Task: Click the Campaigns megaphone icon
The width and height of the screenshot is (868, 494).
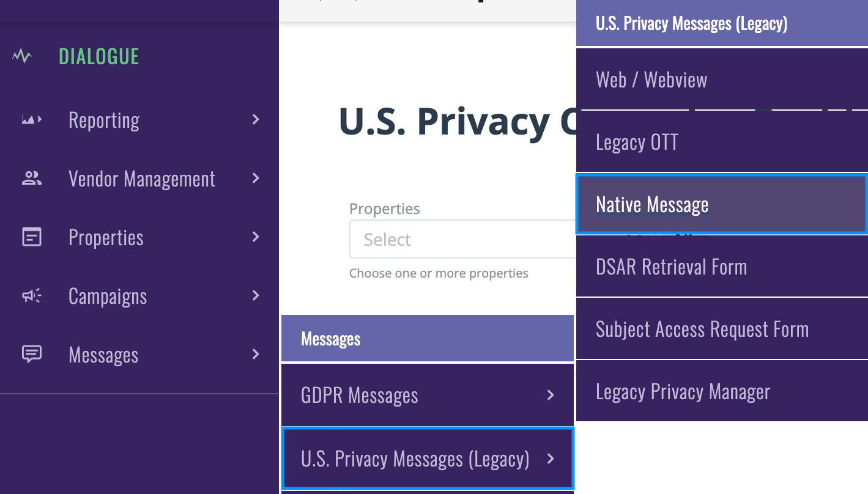Action: [32, 295]
